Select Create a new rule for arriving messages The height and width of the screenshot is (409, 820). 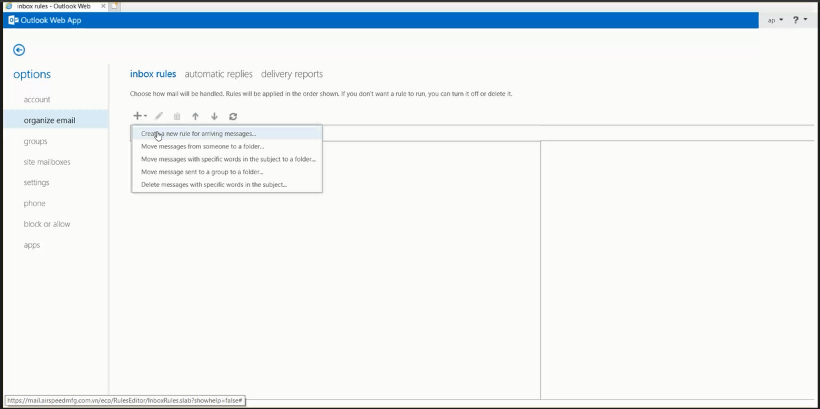[x=198, y=133]
